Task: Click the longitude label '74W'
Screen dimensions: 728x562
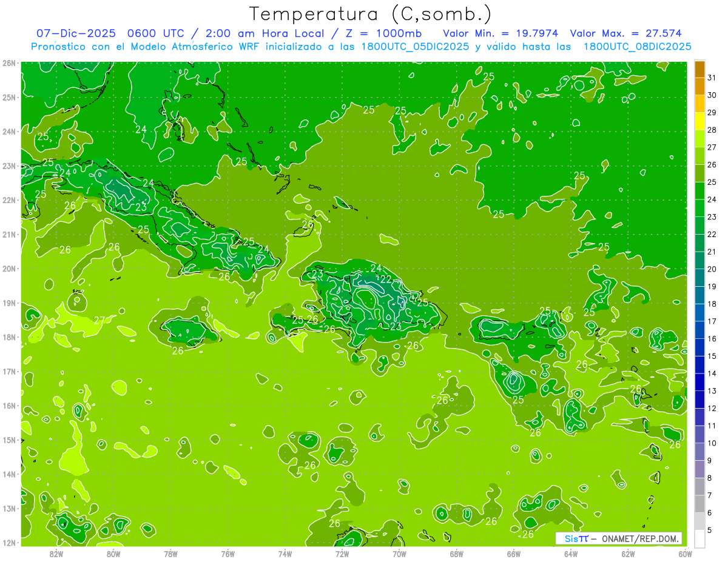Action: click(285, 554)
